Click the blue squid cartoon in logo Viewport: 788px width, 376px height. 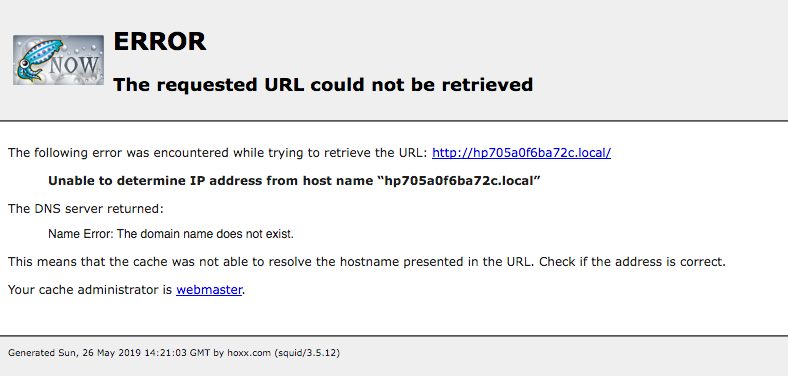(34, 61)
